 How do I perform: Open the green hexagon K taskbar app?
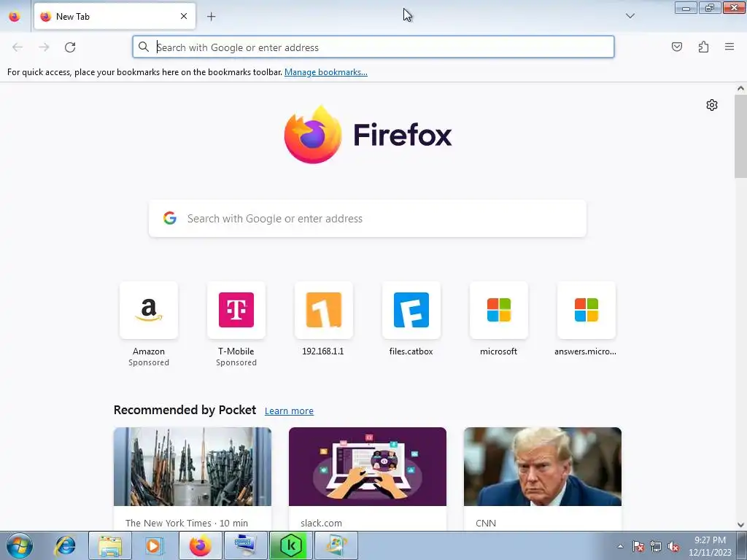290,545
